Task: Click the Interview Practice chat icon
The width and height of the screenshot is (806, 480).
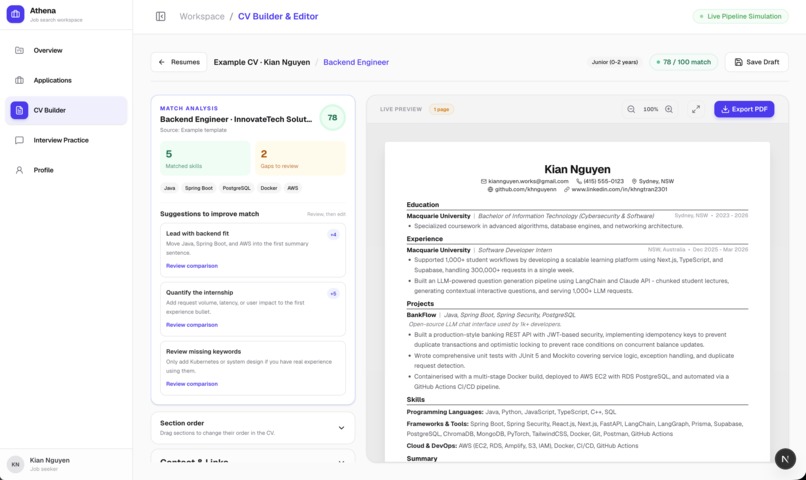Action: pos(20,140)
